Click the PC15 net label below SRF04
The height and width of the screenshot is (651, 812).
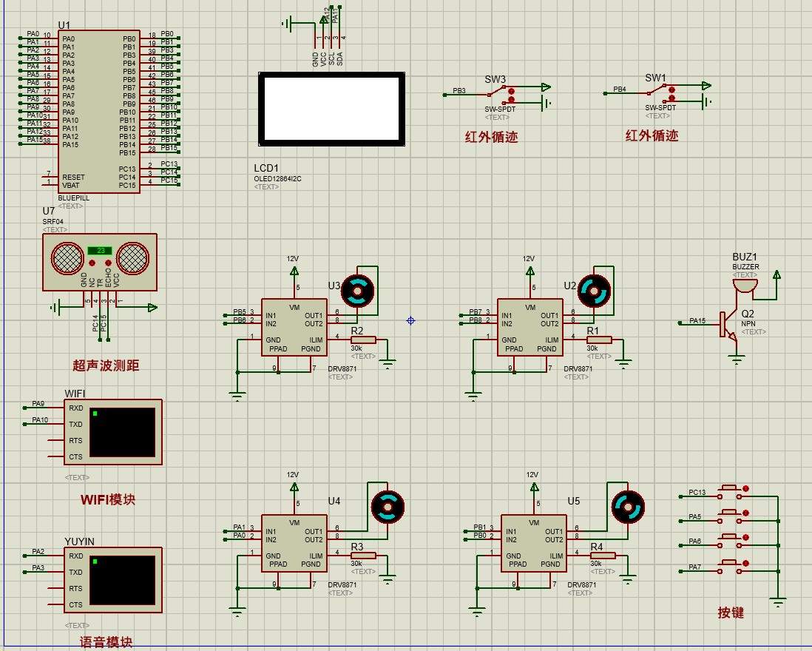[x=104, y=323]
